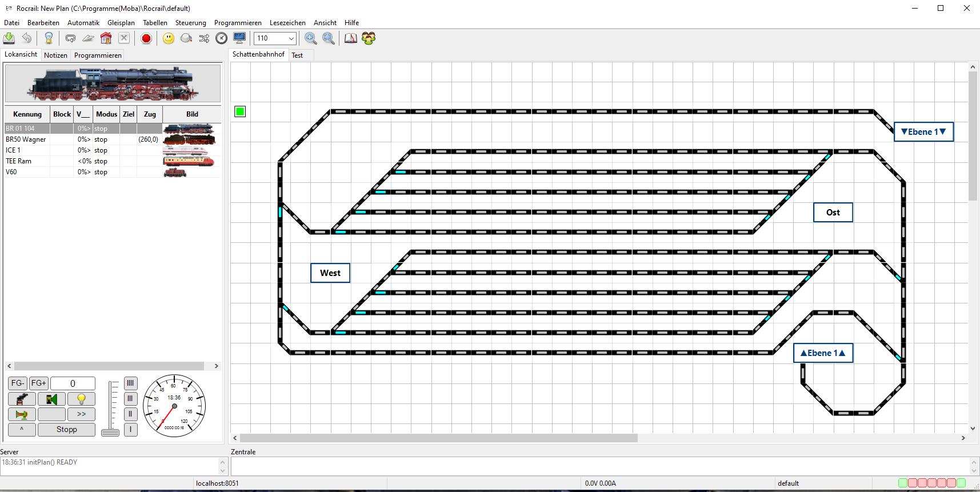Screen dimensions: 980x492
Task: Click the green download arrow toolbar icon
Action: click(x=9, y=38)
